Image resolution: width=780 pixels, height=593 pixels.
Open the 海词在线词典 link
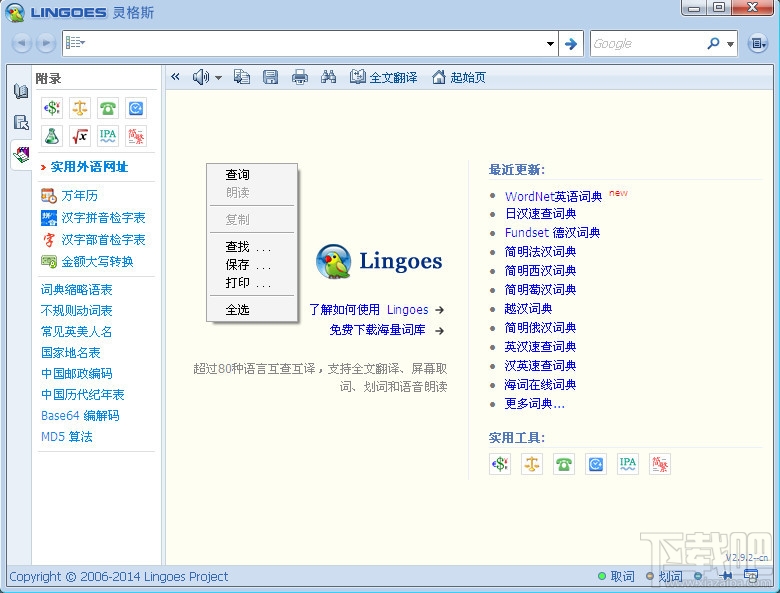[x=540, y=385]
